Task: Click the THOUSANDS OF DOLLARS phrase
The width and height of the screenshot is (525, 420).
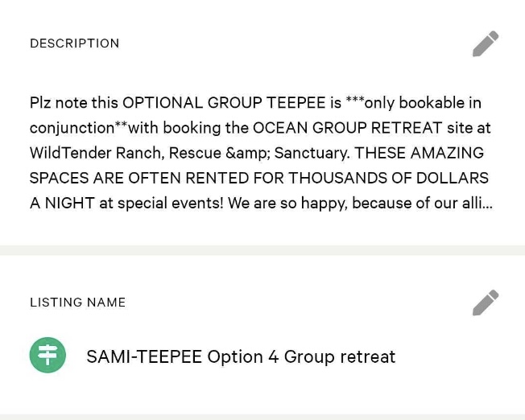Action: (388, 178)
